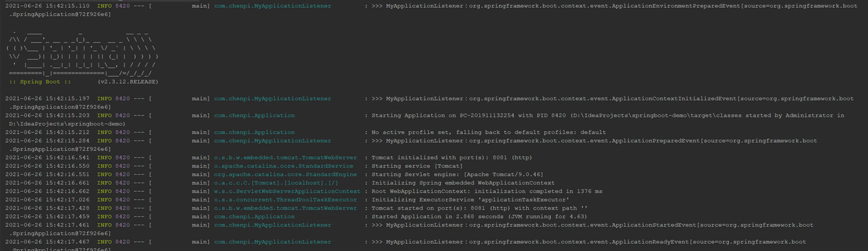Click the logger name o.apache.catalina.core.StandardService
The image size is (868, 251).
(283, 165)
